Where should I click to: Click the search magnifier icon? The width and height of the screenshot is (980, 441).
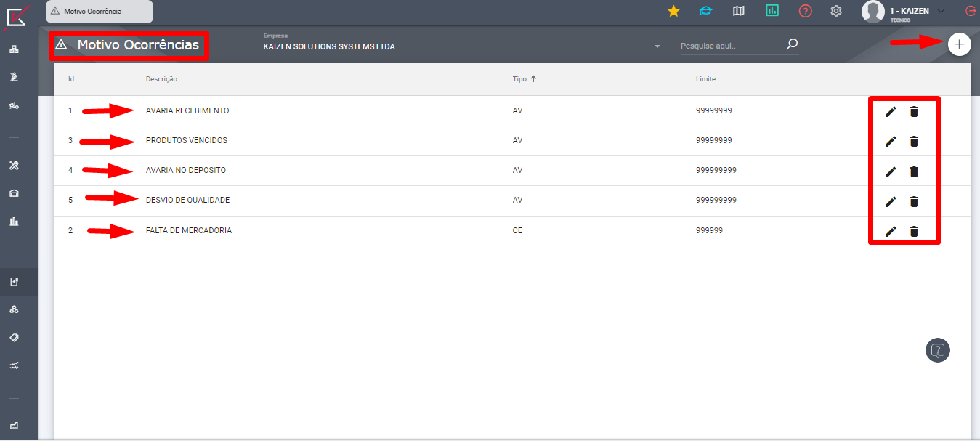coord(792,44)
